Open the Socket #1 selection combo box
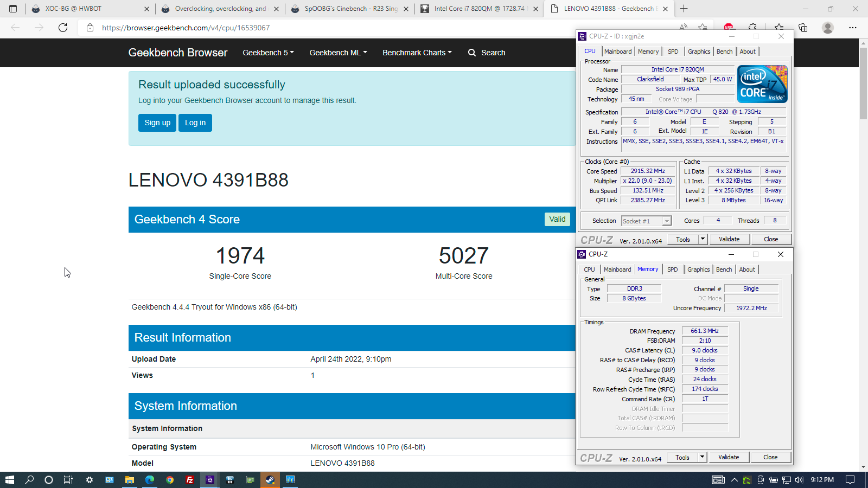This screenshot has width=868, height=488. pyautogui.click(x=646, y=221)
